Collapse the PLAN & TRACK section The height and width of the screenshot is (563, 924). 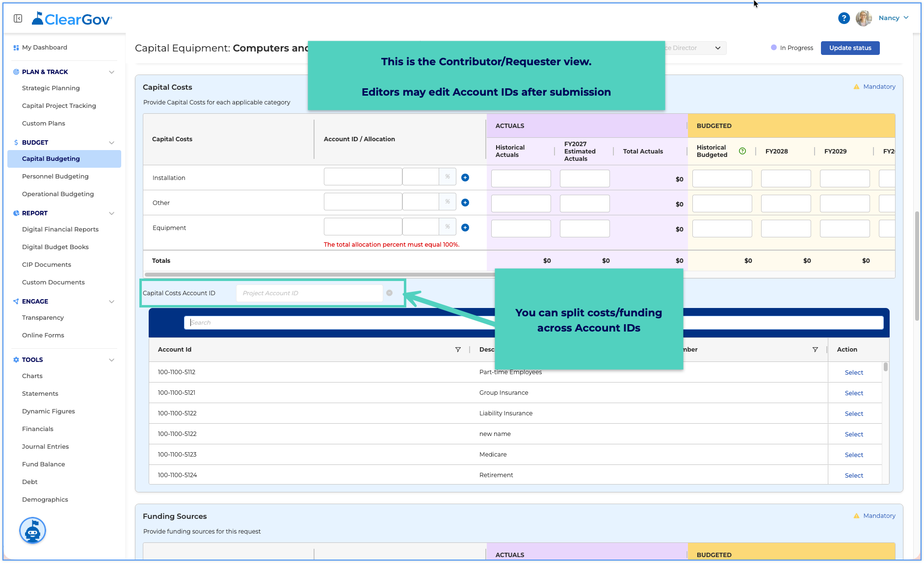click(x=111, y=72)
